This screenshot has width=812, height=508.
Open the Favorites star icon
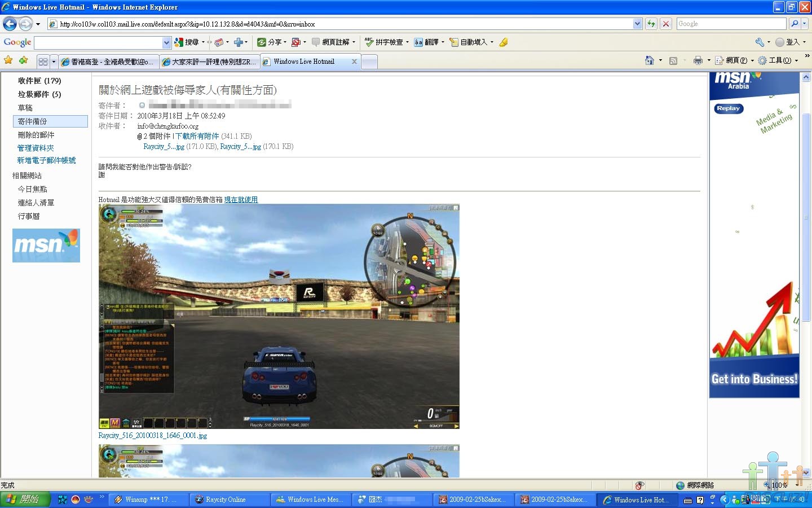[x=8, y=60]
